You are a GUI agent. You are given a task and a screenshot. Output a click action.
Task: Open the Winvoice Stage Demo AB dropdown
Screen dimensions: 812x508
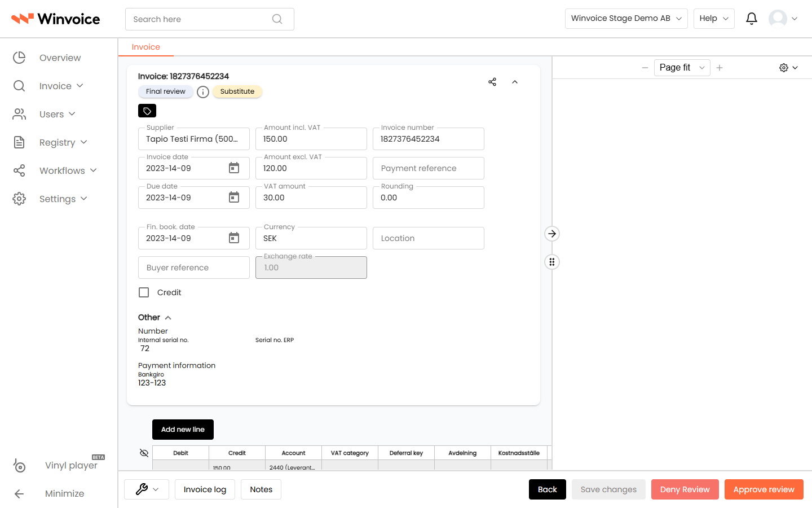point(626,19)
